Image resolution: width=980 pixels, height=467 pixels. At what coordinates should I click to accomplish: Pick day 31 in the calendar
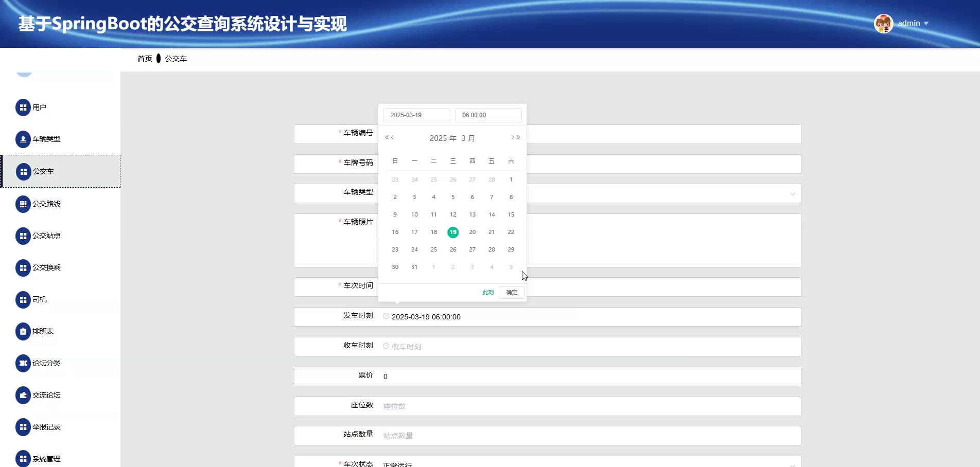[414, 267]
